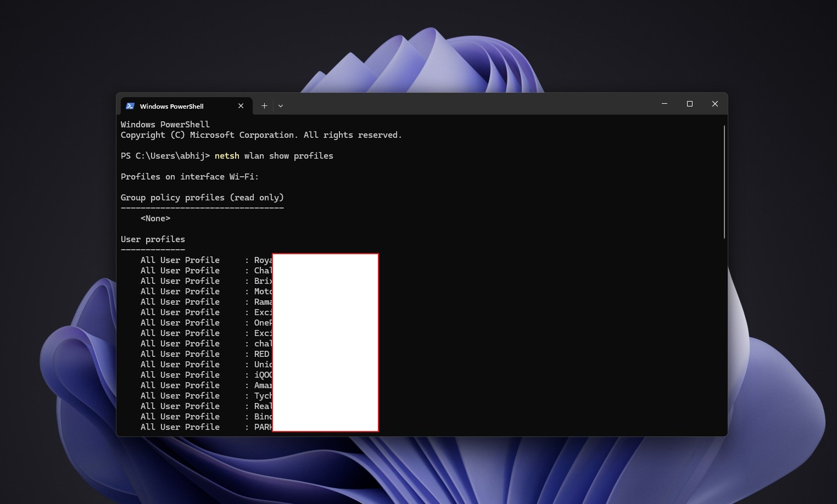Image resolution: width=837 pixels, height=504 pixels.
Task: Click the profile row starting 'Tych'
Action: 206,396
